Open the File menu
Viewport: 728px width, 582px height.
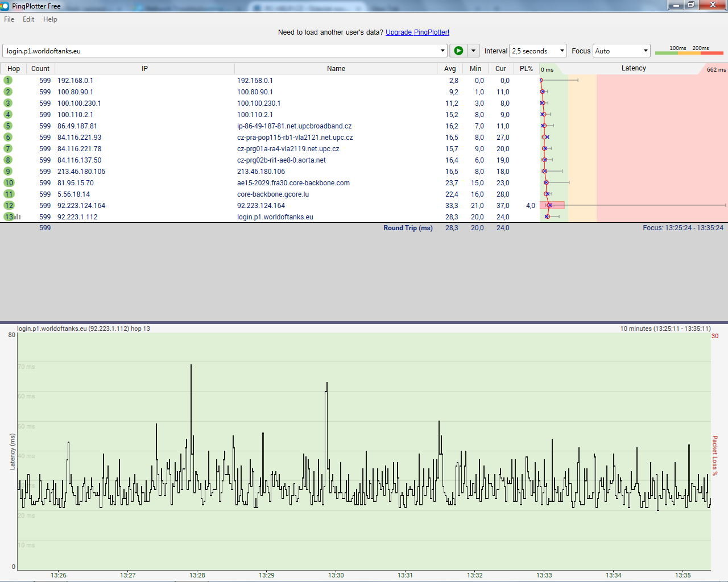9,19
